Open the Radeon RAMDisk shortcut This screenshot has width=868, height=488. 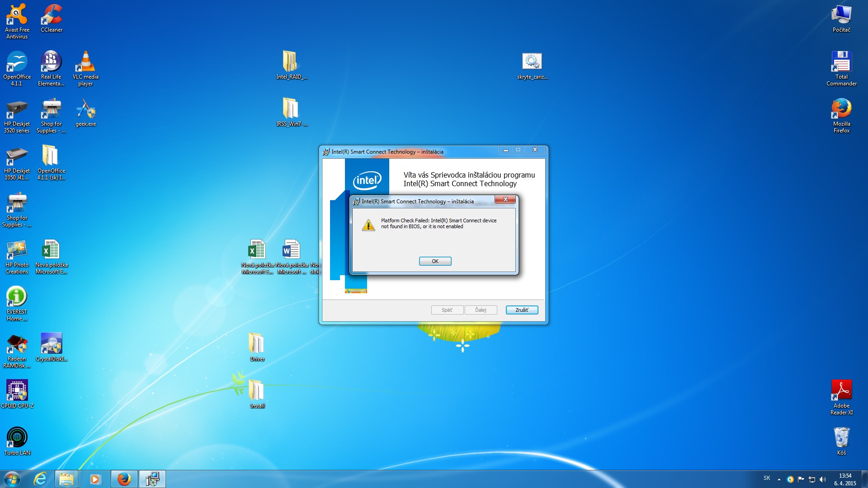click(x=17, y=344)
